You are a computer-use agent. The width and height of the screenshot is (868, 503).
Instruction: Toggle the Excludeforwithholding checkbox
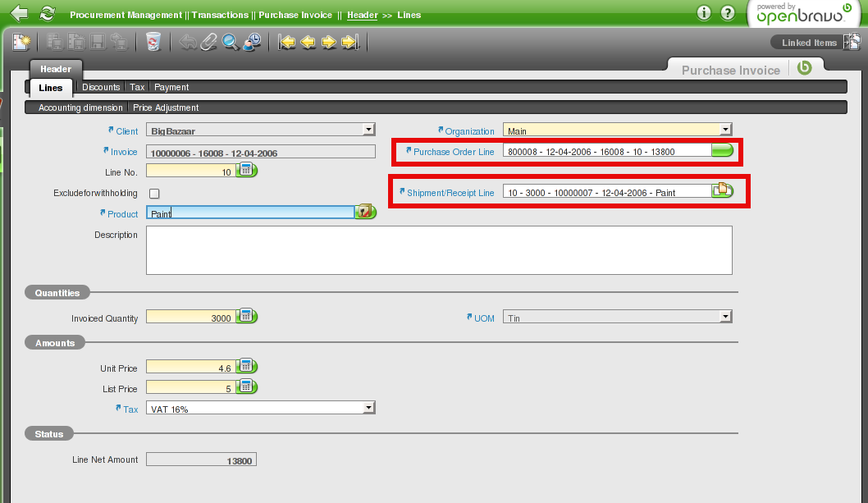click(x=153, y=193)
